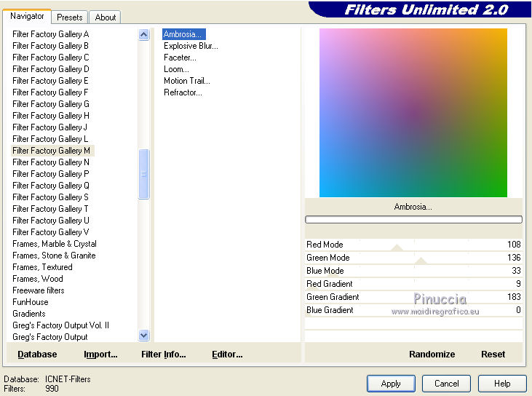Select Filter Factory Gallery L

coord(50,139)
